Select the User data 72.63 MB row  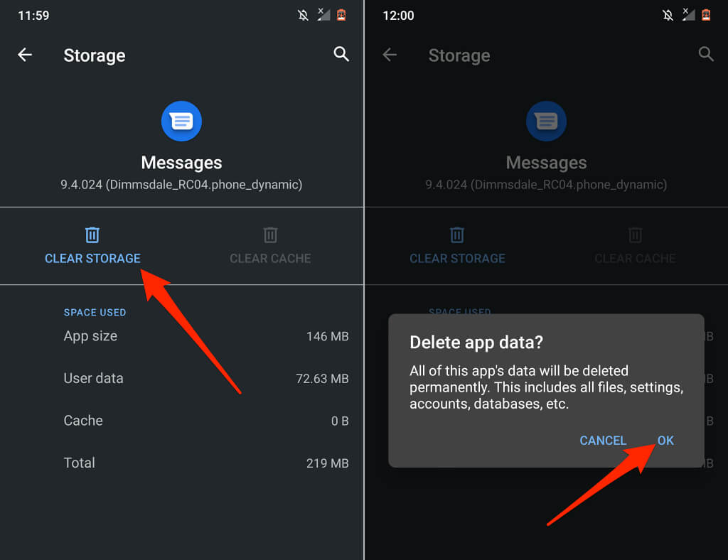[205, 378]
